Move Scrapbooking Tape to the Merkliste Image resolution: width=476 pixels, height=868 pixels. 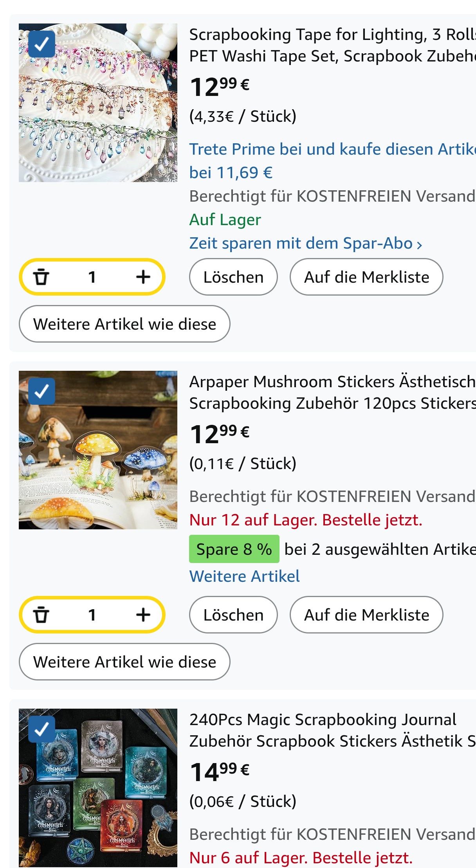click(366, 277)
